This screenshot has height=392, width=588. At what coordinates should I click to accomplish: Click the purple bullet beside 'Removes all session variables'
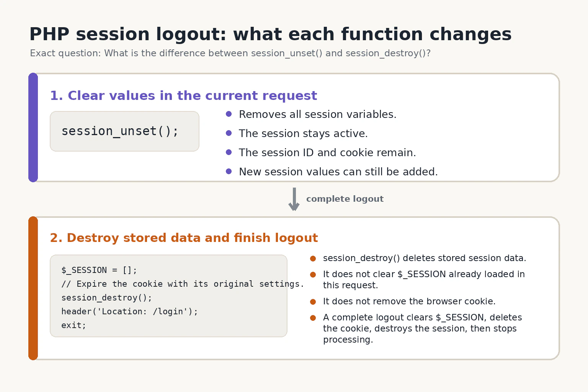pos(229,114)
